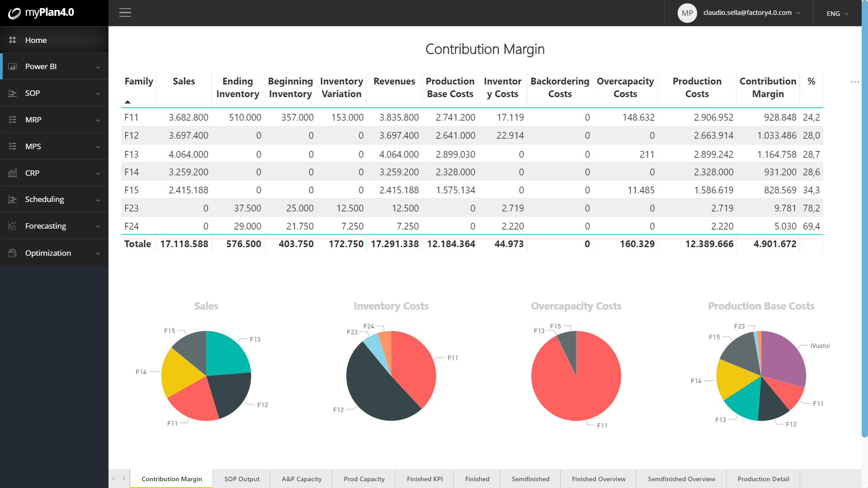Screen dimensions: 868x488
Task: Open the table more options ellipsis
Action: [854, 82]
